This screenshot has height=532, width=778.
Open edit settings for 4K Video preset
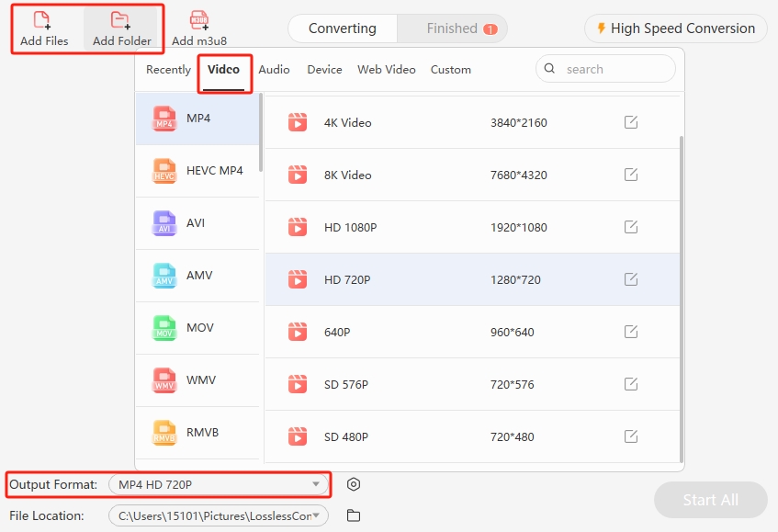(x=631, y=122)
